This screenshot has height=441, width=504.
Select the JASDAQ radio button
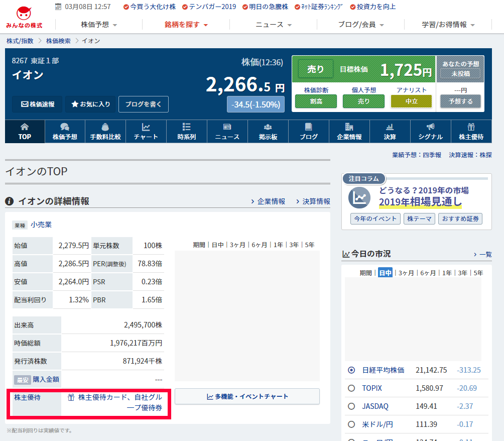(x=351, y=406)
